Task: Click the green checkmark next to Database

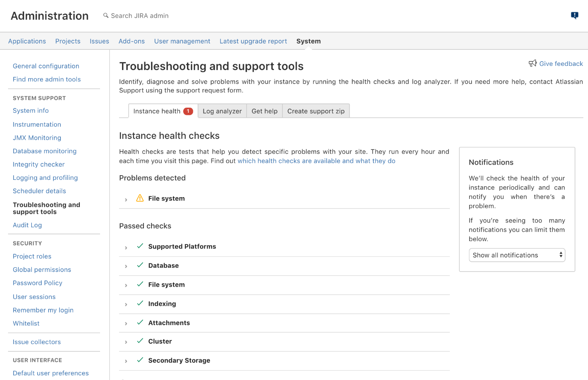Action: coord(140,265)
